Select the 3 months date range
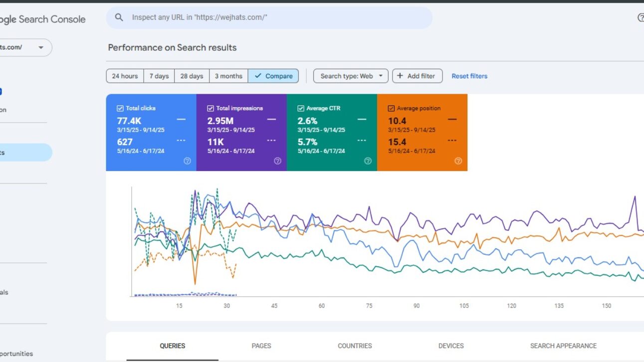Screen dimensions: 644x362 pyautogui.click(x=228, y=76)
